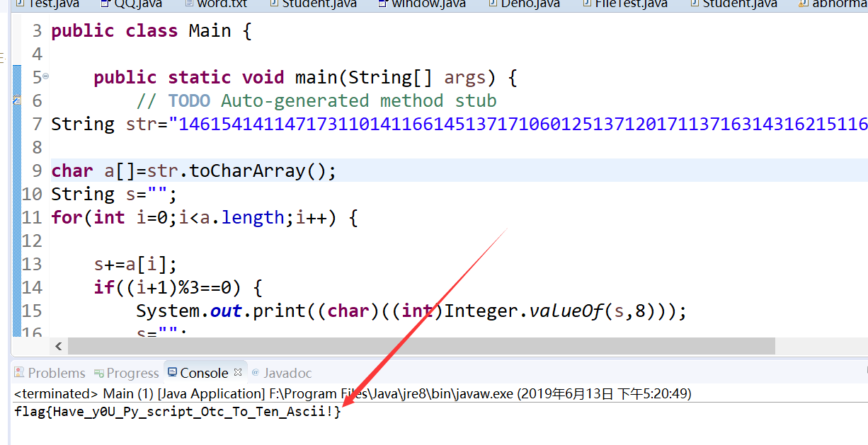This screenshot has height=445, width=868.
Task: Click the 'Auto-generated method stub' comment
Action: [x=359, y=101]
